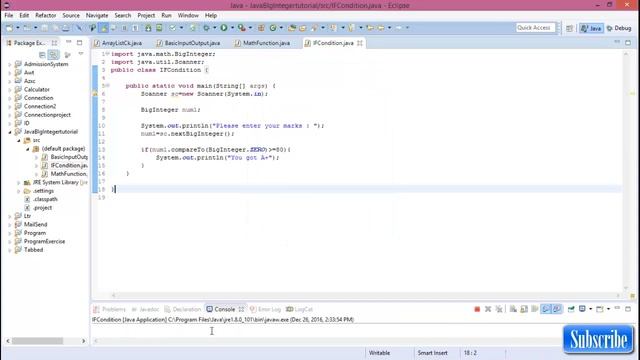Click the Quick Access search field

pyautogui.click(x=535, y=28)
